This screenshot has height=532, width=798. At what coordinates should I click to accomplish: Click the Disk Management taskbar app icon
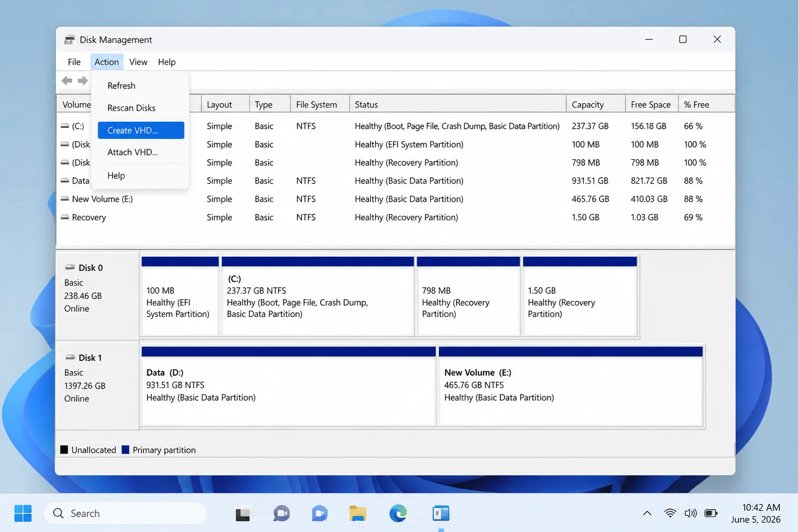point(441,513)
